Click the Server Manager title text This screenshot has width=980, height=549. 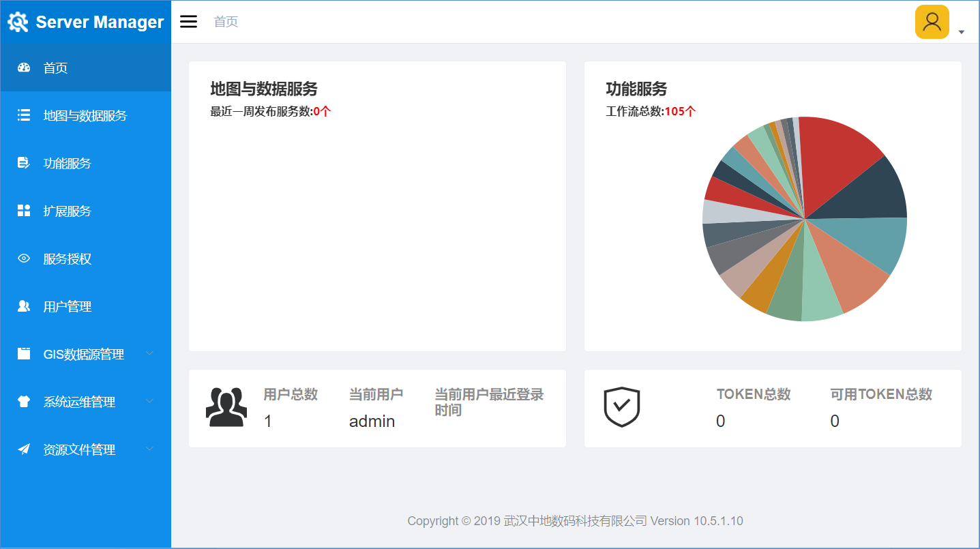click(100, 22)
